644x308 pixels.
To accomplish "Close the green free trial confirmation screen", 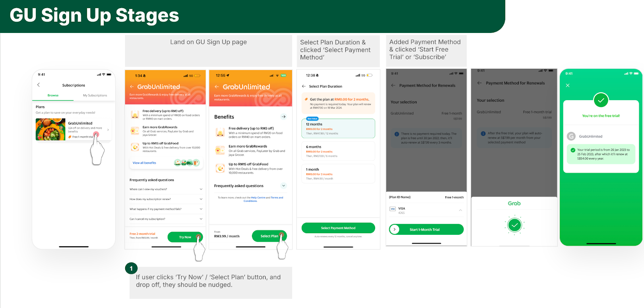I will tap(568, 86).
